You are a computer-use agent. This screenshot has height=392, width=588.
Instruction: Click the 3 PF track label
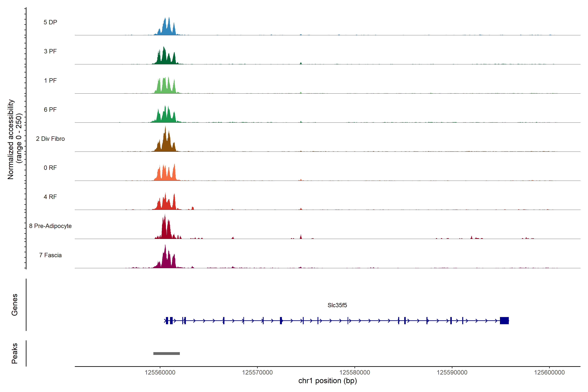click(50, 51)
